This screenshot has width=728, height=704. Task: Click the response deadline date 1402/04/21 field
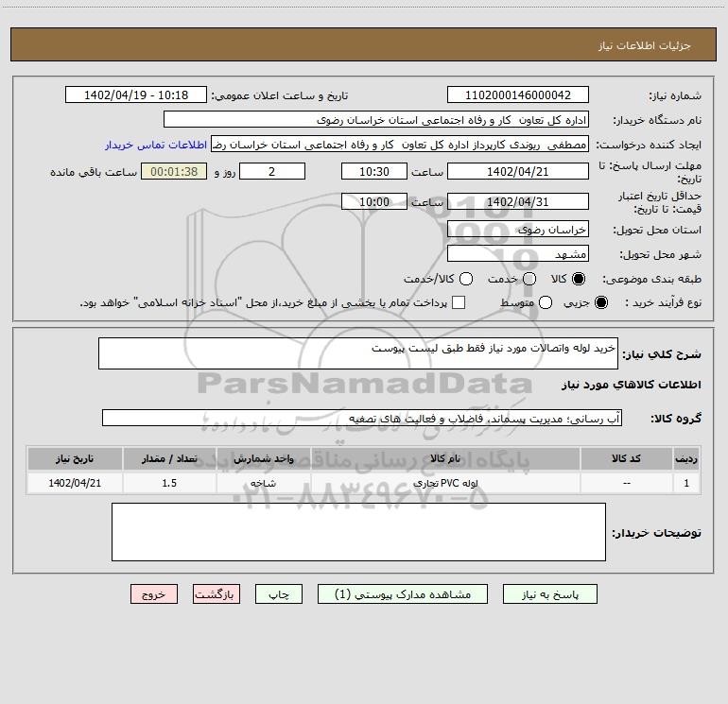point(518,171)
